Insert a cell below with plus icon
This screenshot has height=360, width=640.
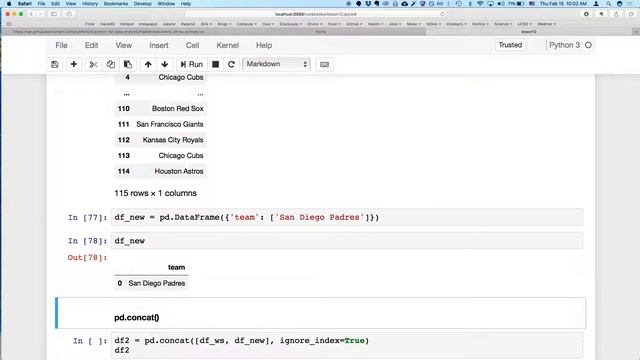pyautogui.click(x=74, y=64)
